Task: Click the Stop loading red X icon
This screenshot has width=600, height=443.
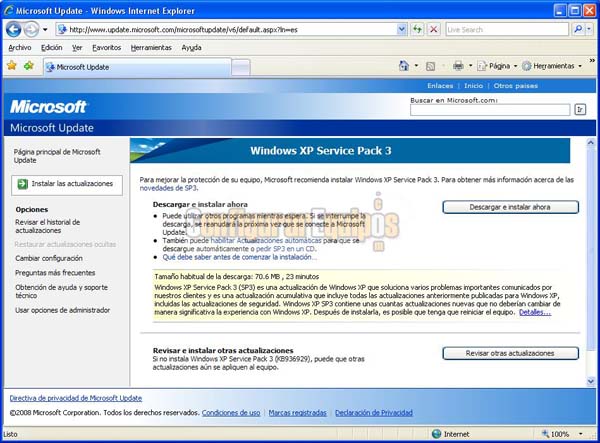Action: coord(434,29)
